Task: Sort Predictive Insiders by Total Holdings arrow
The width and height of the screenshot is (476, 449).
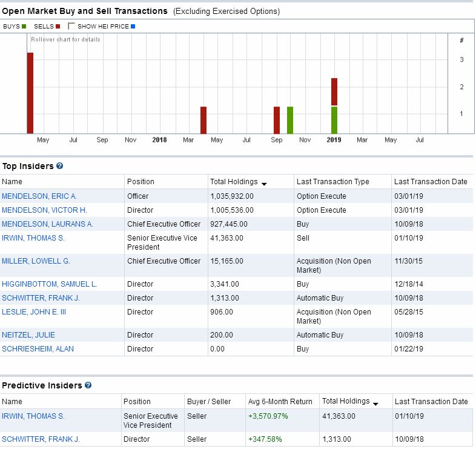Action: pyautogui.click(x=375, y=404)
